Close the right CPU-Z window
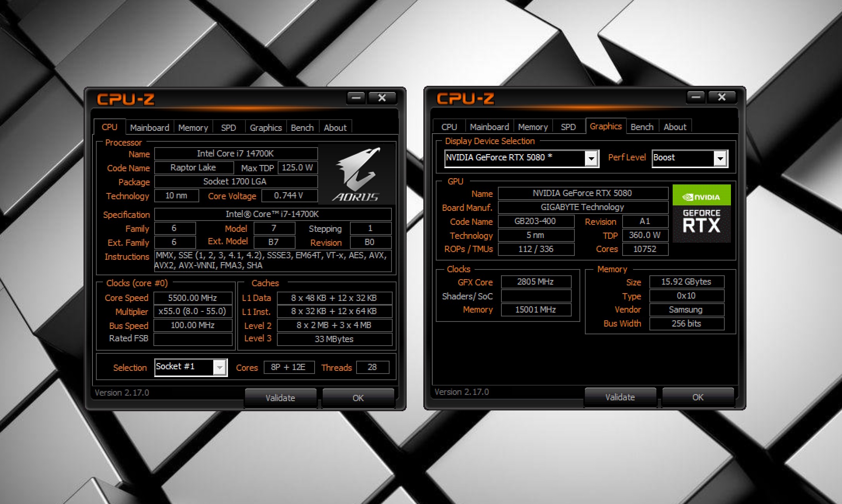Image resolution: width=842 pixels, height=504 pixels. [x=722, y=97]
